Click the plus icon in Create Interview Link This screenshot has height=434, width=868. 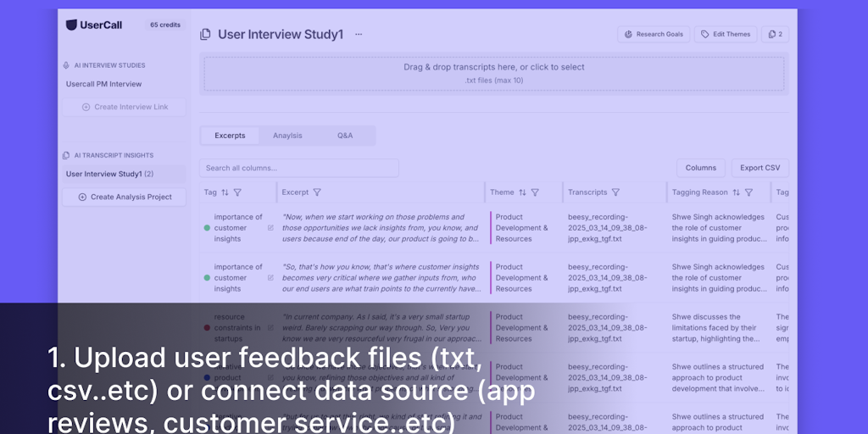86,107
